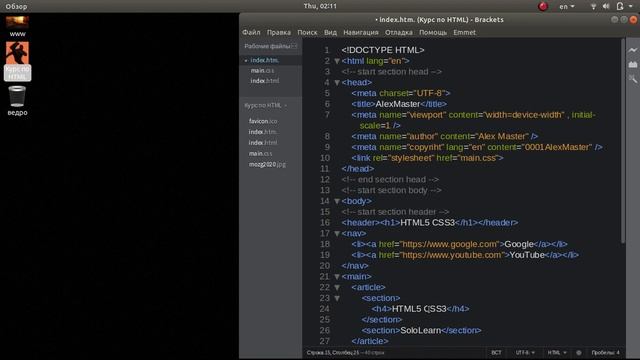The width and height of the screenshot is (640, 360).
Task: Click split-view icon next to 'Рабочие файлы'
Action: click(295, 46)
